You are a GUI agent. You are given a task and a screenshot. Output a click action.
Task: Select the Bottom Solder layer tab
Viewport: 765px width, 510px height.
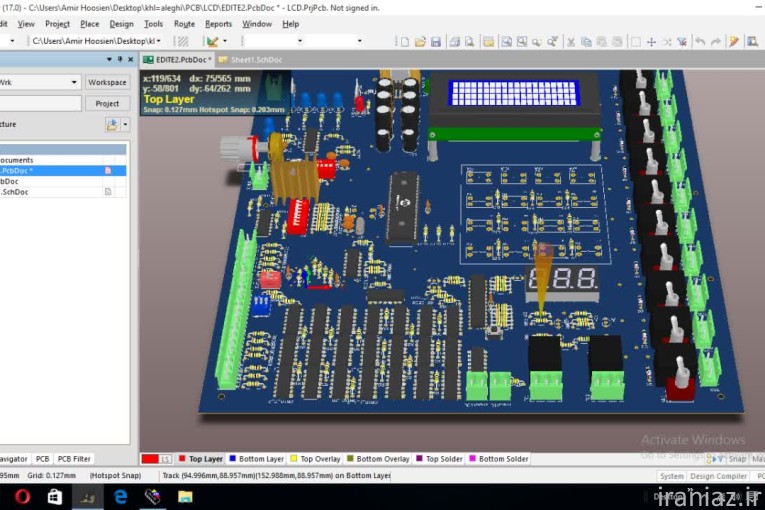pyautogui.click(x=499, y=459)
